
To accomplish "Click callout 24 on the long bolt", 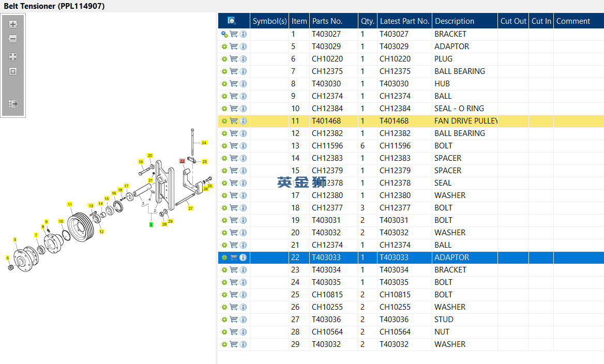I will 204,143.
